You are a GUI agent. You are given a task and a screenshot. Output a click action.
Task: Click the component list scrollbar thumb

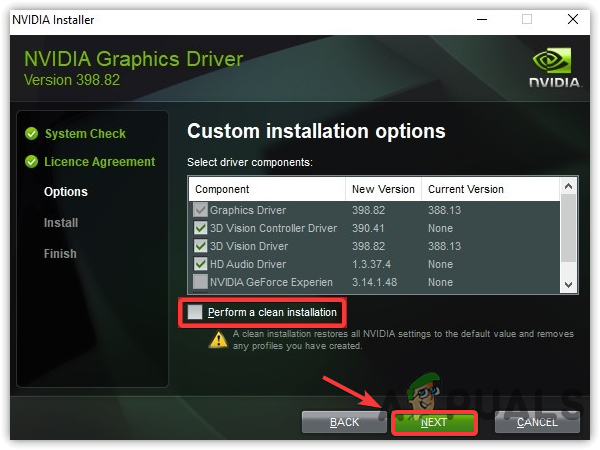click(x=569, y=228)
